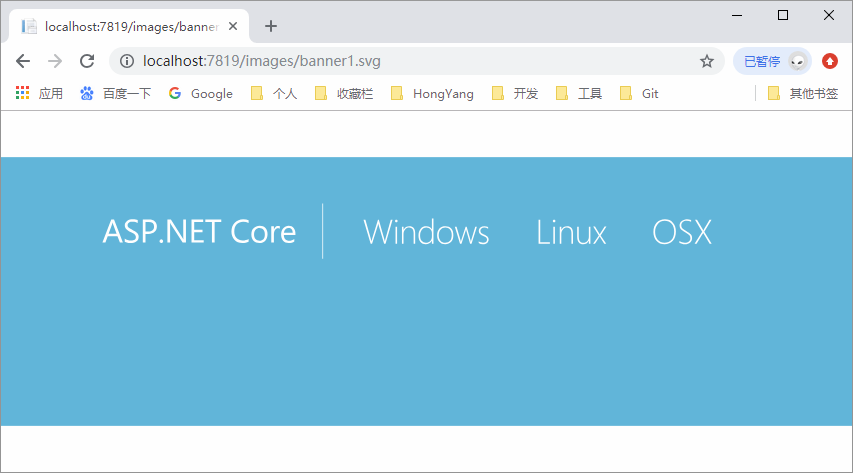Viewport: 853px width, 473px height.
Task: Open the Google bookmark
Action: (x=201, y=94)
